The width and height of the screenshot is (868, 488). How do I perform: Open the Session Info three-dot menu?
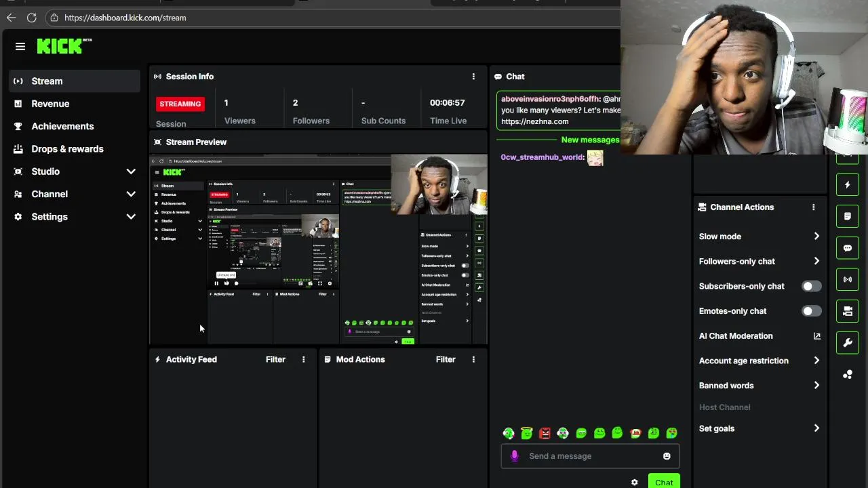click(x=473, y=77)
